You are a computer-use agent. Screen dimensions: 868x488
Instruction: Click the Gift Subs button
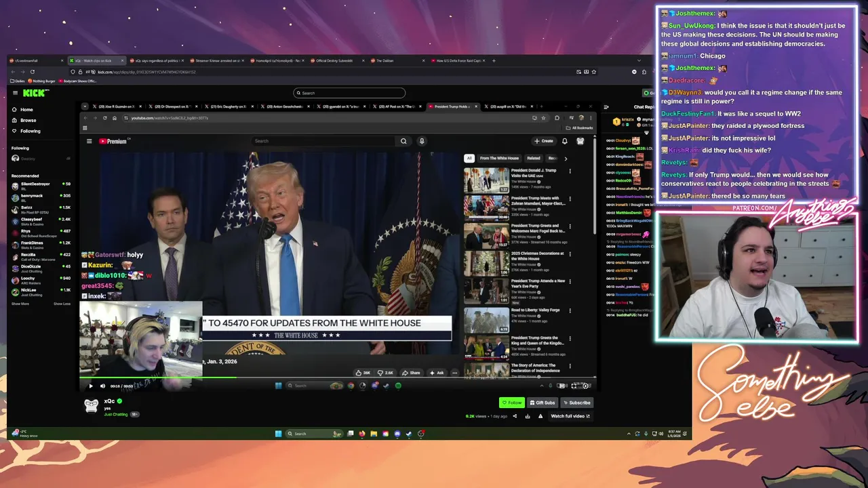click(542, 403)
